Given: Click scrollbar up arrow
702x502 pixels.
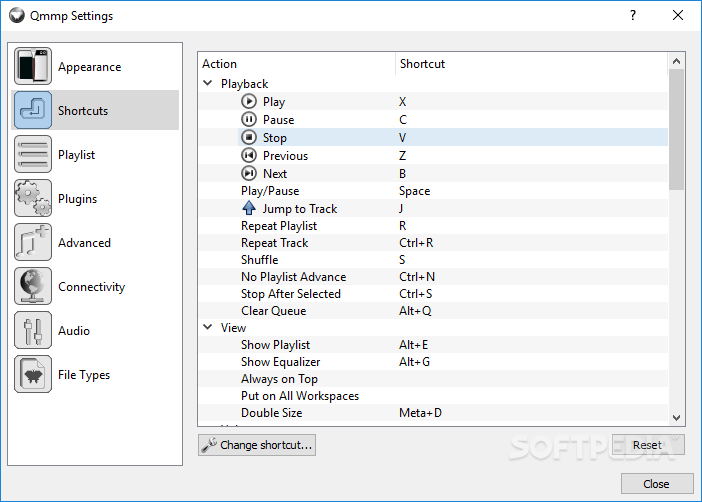Looking at the screenshot, I should click(x=676, y=61).
